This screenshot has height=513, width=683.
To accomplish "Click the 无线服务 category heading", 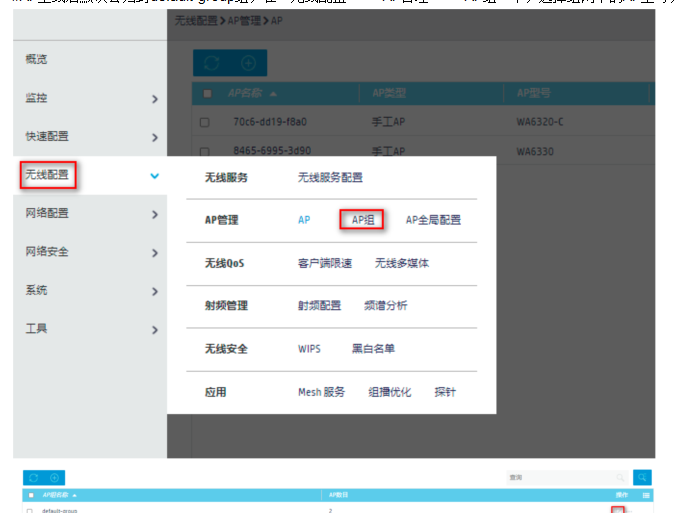I will tap(227, 177).
